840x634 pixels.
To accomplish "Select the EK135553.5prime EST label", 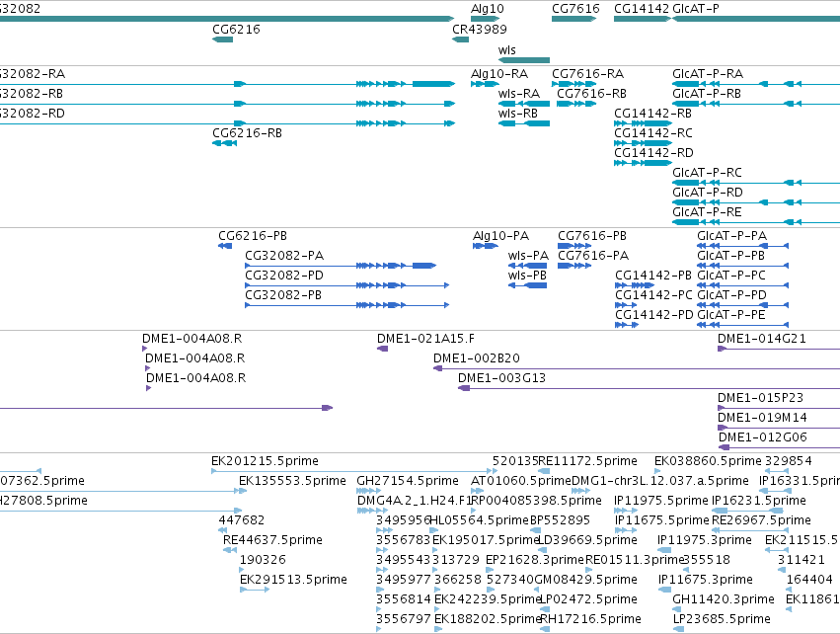I will [292, 481].
